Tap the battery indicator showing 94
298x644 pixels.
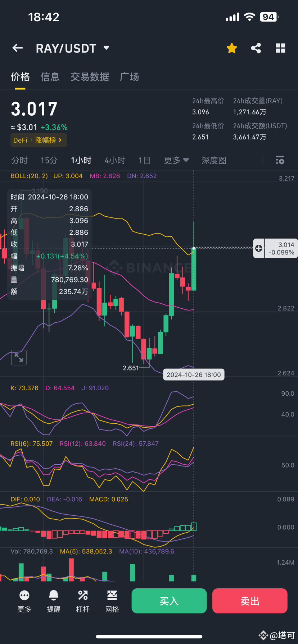click(269, 17)
